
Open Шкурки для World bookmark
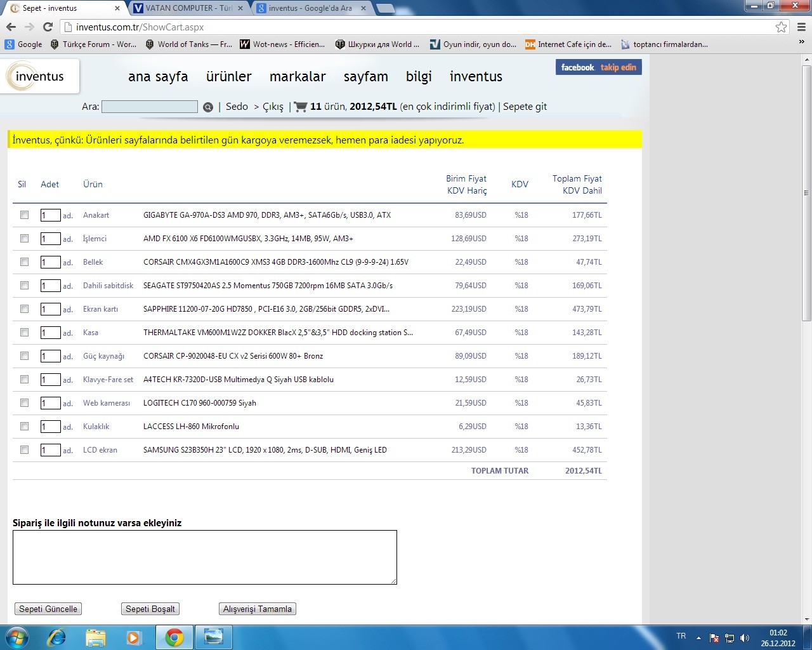[x=377, y=44]
